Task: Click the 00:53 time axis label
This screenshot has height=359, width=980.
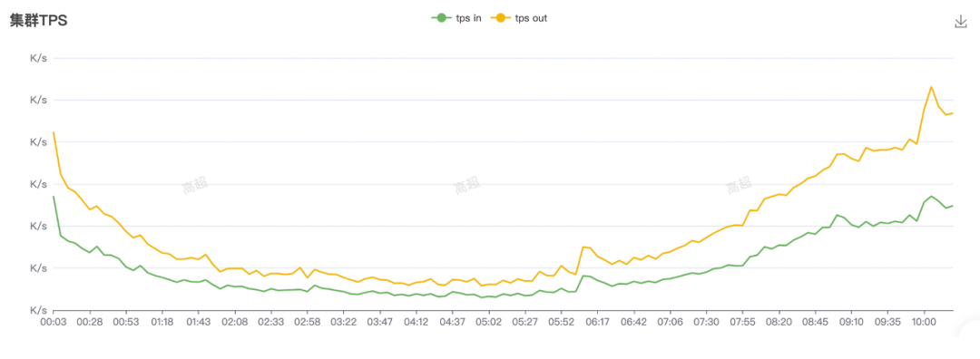Action: (125, 322)
